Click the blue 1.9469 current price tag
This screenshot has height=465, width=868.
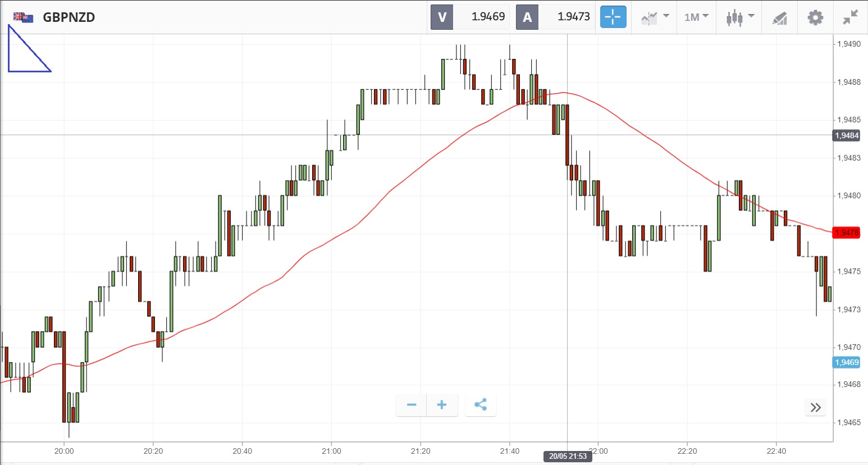[846, 362]
